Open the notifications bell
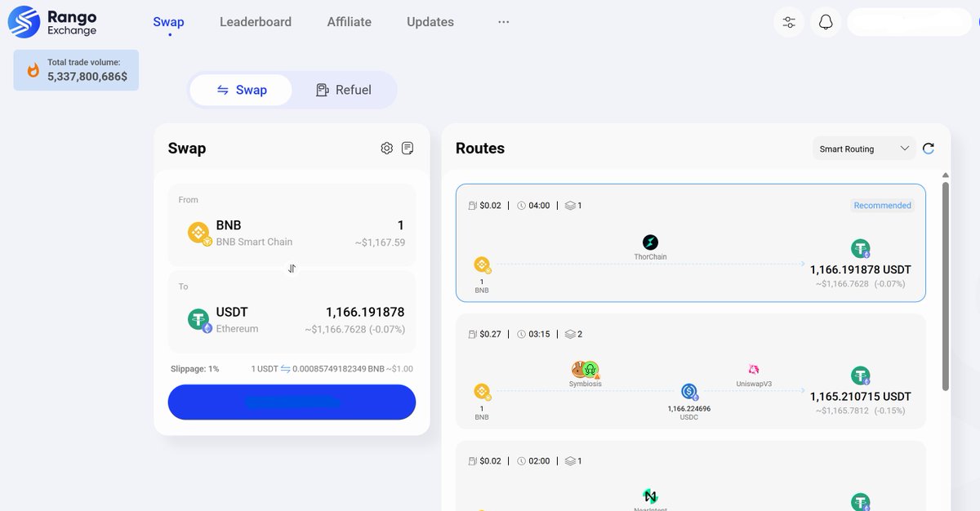The width and height of the screenshot is (980, 511). (x=826, y=22)
